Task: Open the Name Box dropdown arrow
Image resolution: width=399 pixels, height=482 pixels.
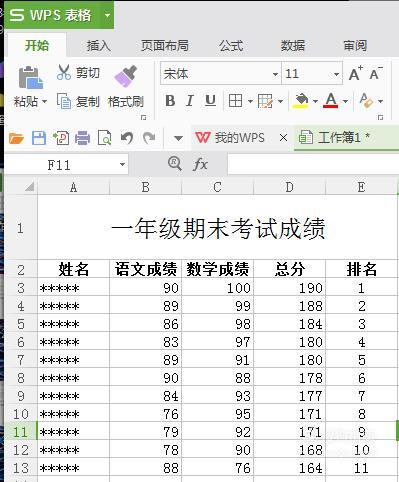Action: click(122, 164)
